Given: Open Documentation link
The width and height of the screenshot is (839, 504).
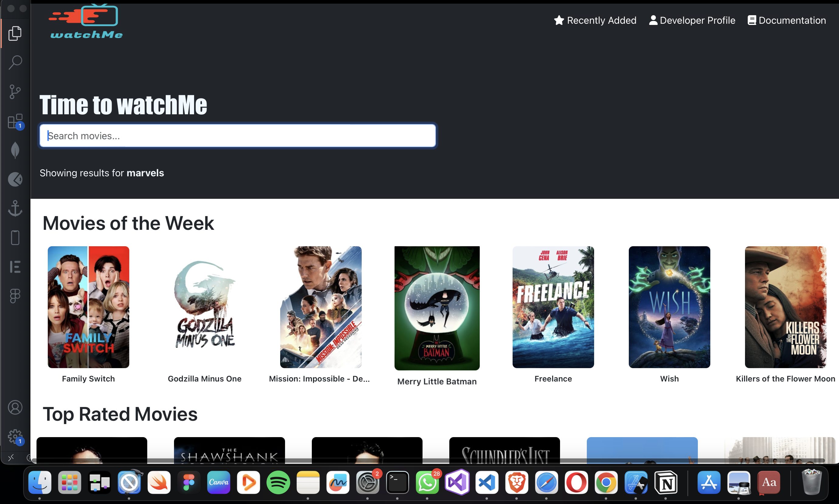Looking at the screenshot, I should [787, 20].
